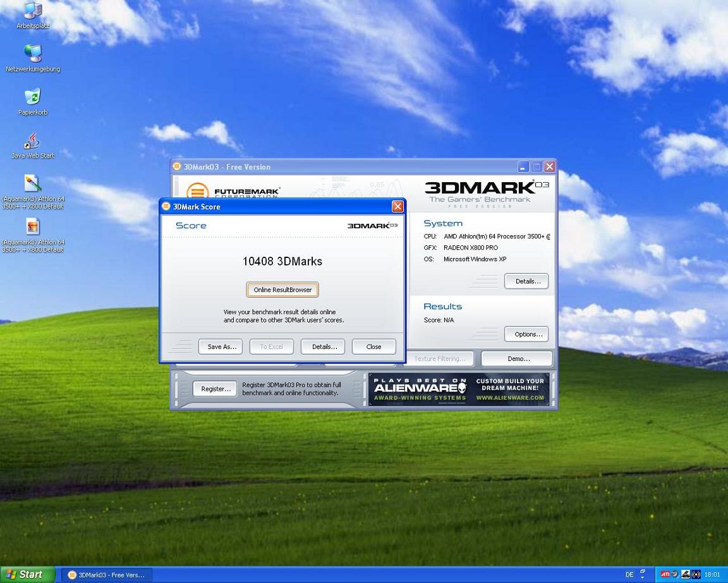
Task: Open System Details... in main window
Action: (526, 281)
